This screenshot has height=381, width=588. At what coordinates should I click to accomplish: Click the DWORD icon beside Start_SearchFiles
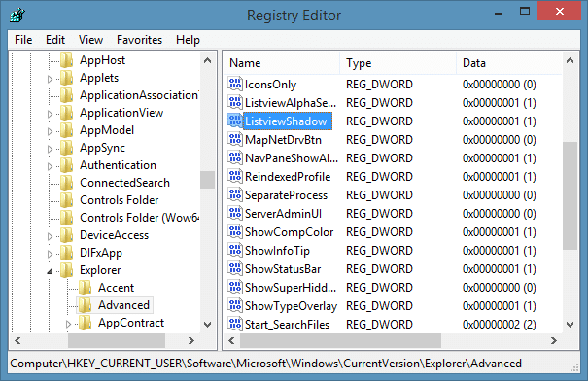(x=235, y=324)
